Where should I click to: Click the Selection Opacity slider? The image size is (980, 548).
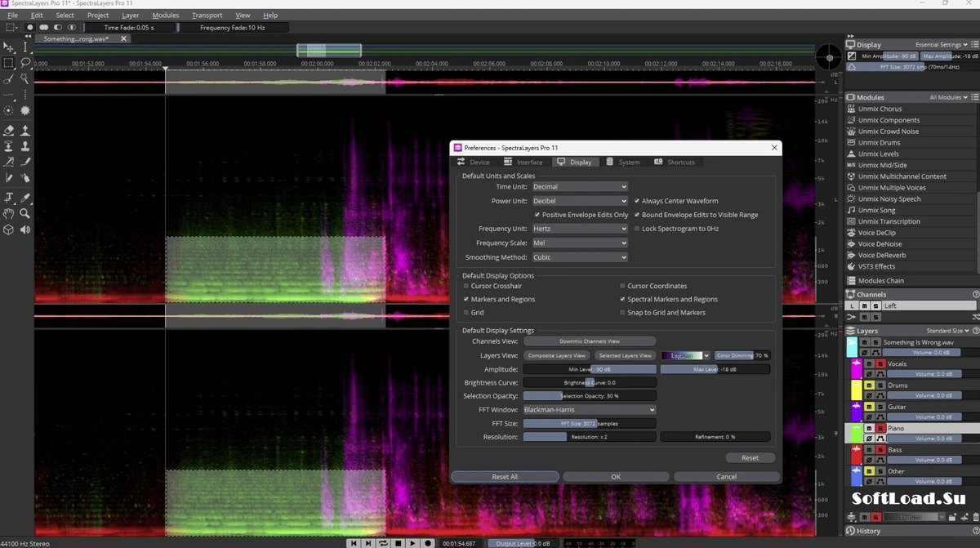coord(589,395)
